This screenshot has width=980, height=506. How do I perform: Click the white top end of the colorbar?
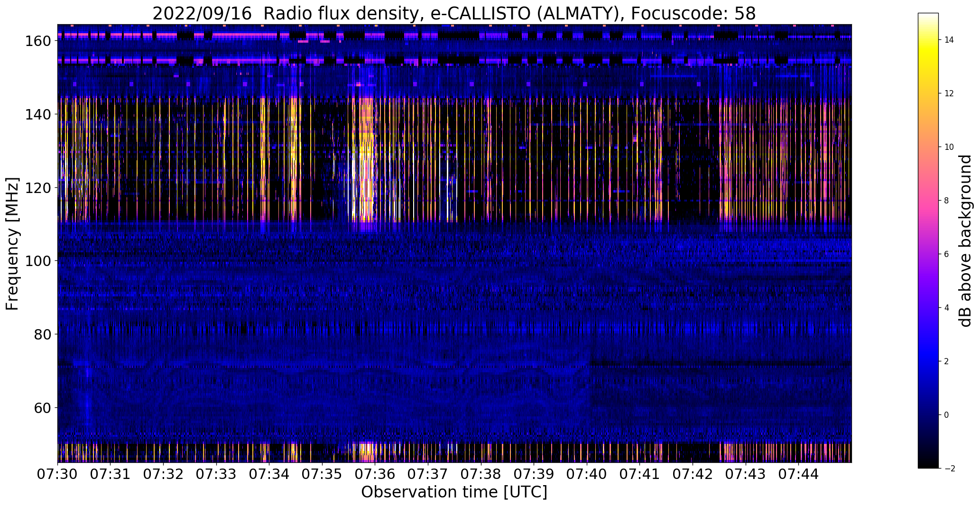(x=928, y=17)
